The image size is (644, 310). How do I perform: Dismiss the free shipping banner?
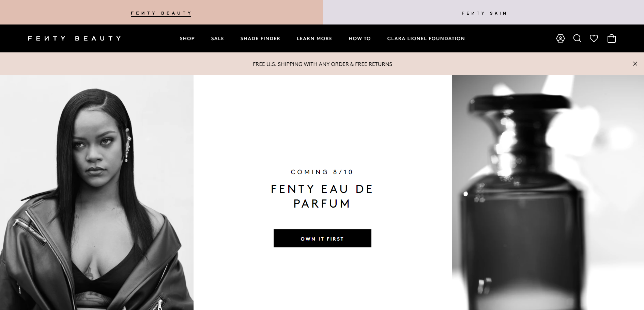(x=635, y=64)
